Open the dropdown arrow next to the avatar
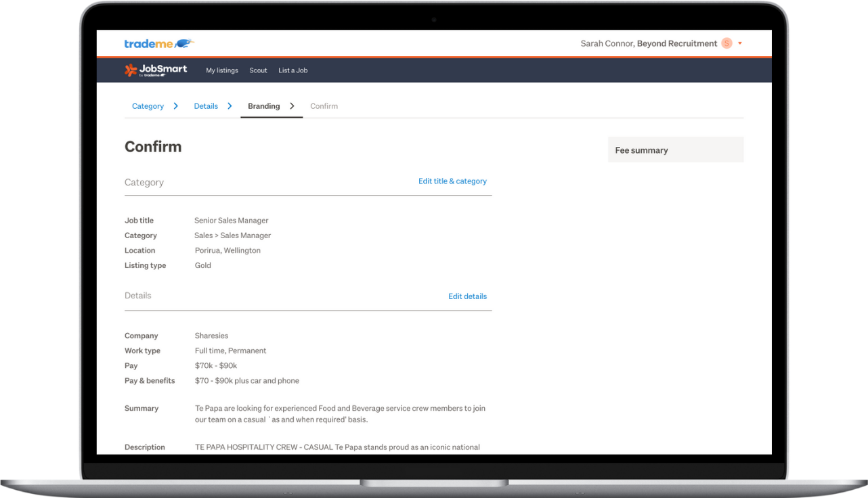This screenshot has width=868, height=498. [739, 43]
